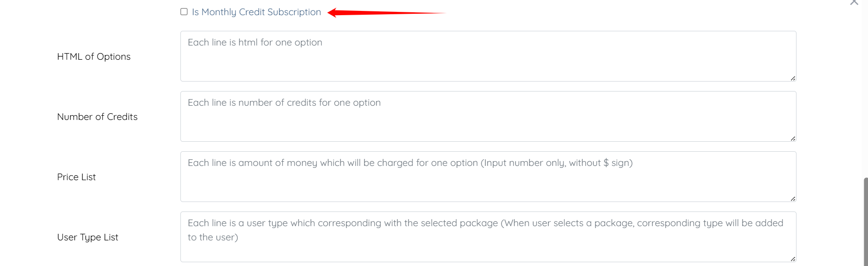Click the User Type List resize grip
This screenshot has height=266, width=868.
[793, 259]
